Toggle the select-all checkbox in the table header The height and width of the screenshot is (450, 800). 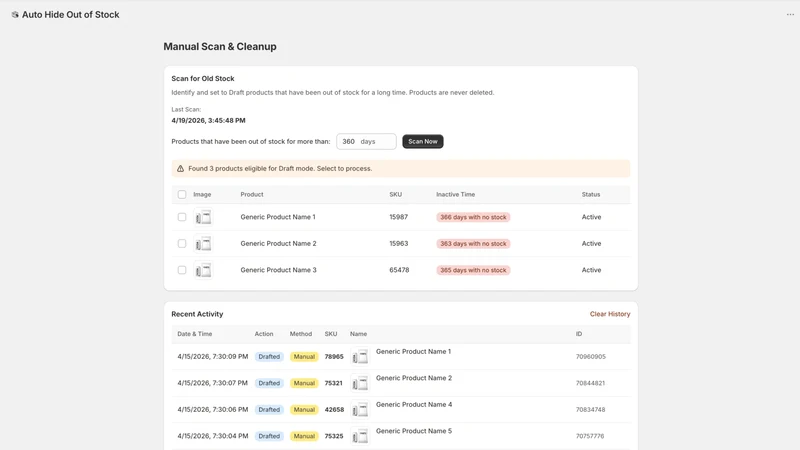pos(182,194)
